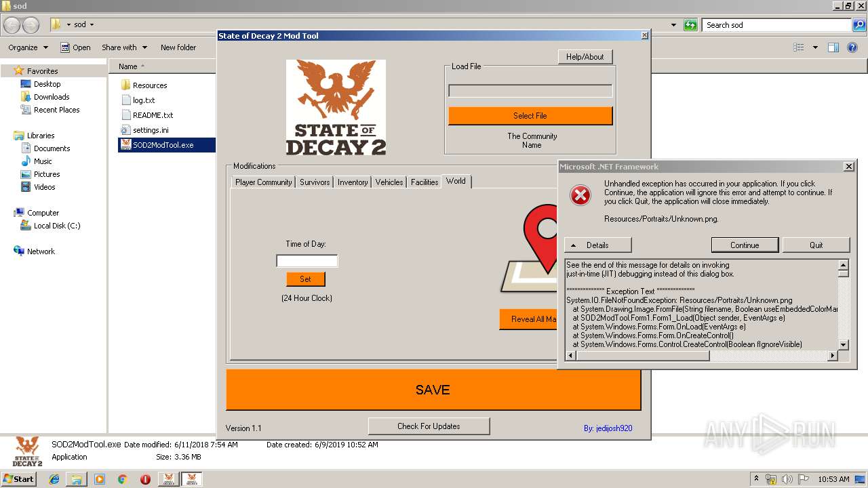Select the README.txt file
The image size is (868, 488).
point(153,115)
